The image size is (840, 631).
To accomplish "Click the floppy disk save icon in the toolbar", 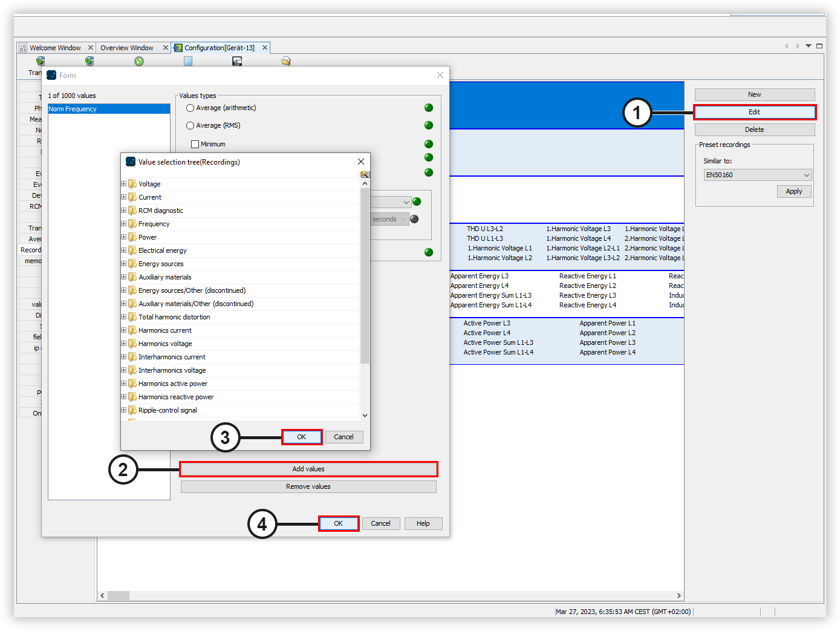I will (236, 60).
